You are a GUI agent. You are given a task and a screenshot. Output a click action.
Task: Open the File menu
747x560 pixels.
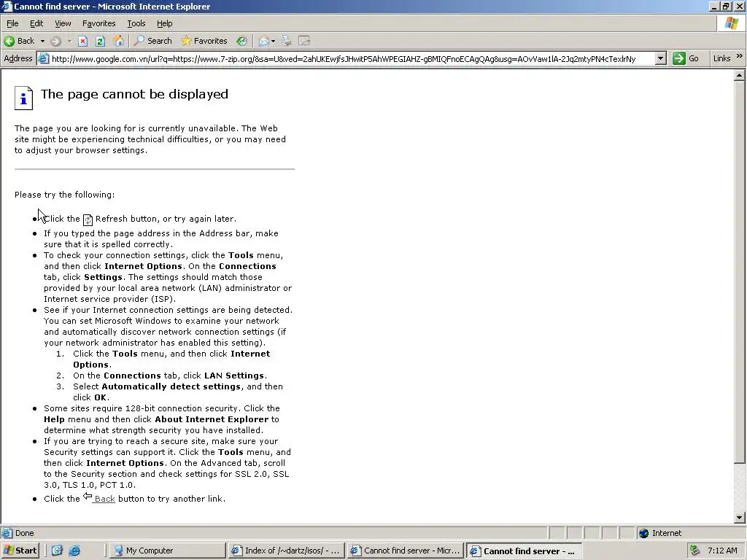click(x=12, y=23)
